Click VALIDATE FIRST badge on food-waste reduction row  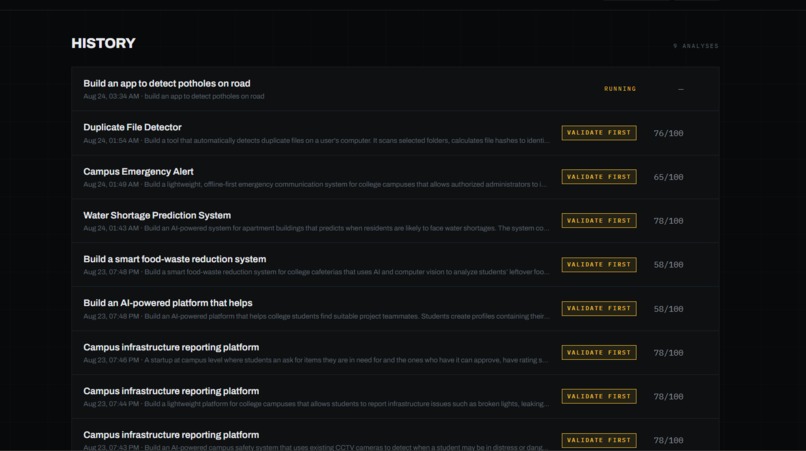(599, 264)
